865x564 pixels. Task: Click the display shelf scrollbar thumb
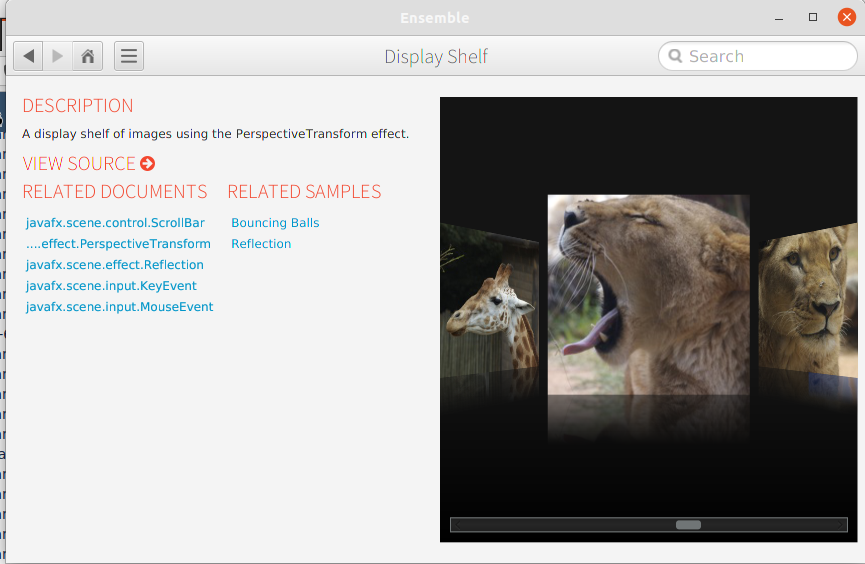click(688, 525)
